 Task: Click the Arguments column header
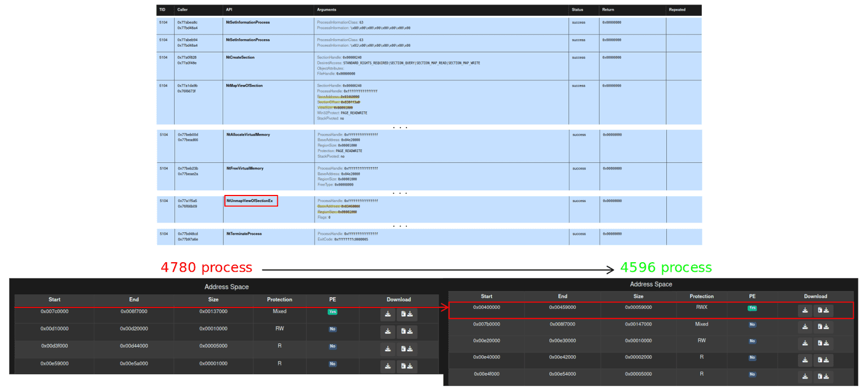327,10
